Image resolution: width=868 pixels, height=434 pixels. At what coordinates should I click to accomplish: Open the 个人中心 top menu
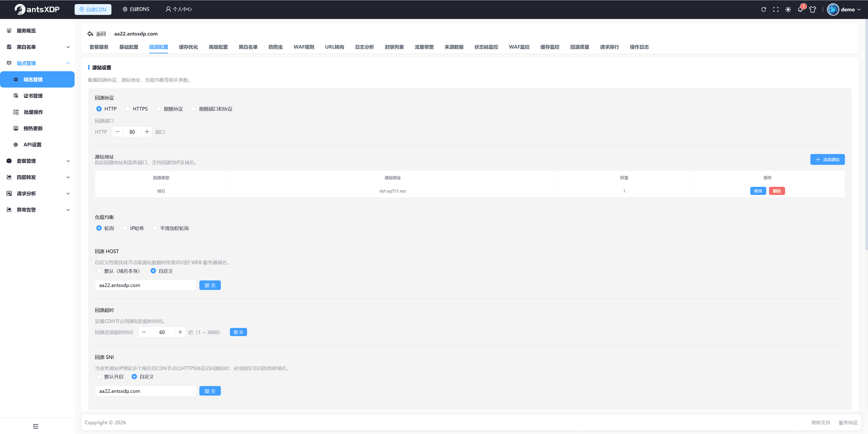tap(179, 9)
